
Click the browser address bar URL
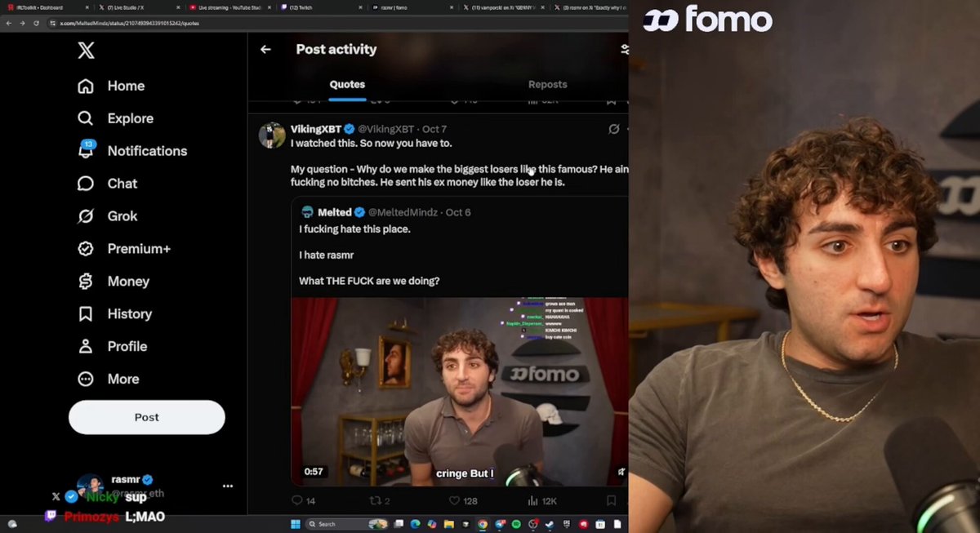click(129, 23)
